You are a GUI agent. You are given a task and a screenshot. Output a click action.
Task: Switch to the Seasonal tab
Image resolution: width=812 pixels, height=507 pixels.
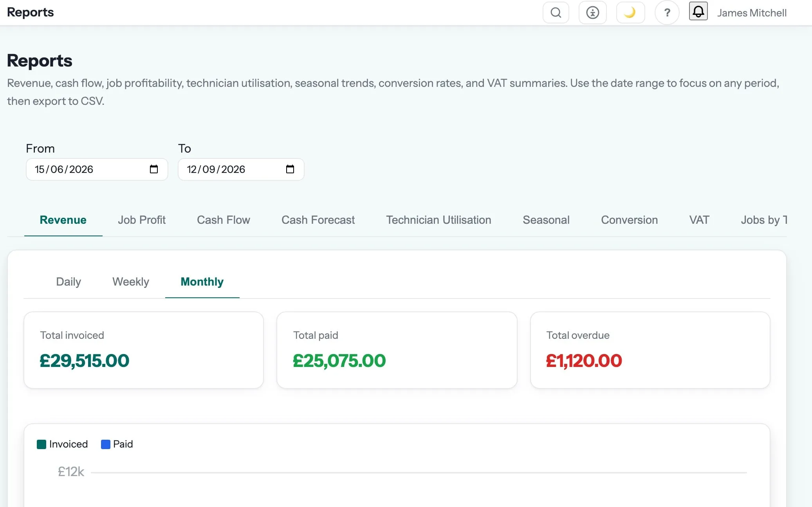click(x=546, y=220)
